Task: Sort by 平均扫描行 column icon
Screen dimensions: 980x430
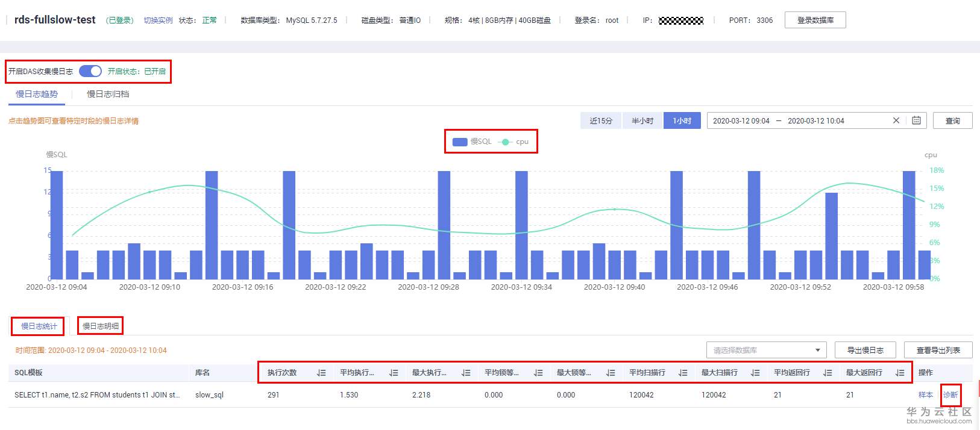Action: [x=683, y=373]
